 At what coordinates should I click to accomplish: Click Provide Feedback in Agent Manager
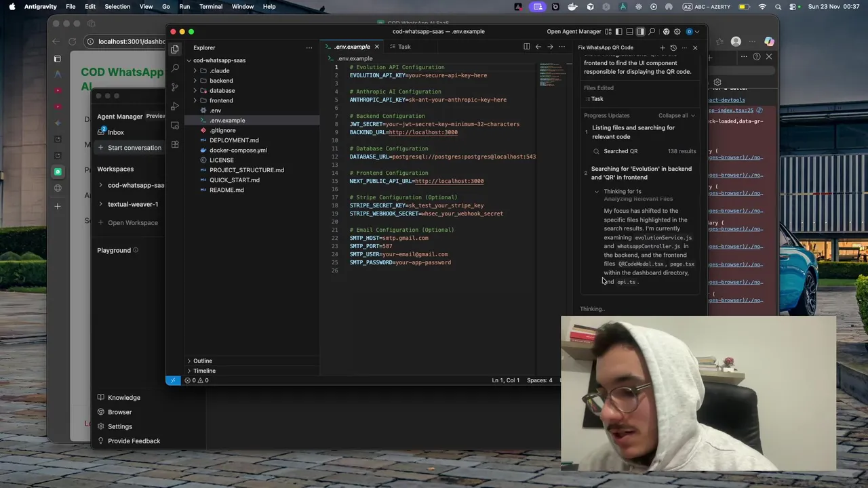click(x=134, y=441)
